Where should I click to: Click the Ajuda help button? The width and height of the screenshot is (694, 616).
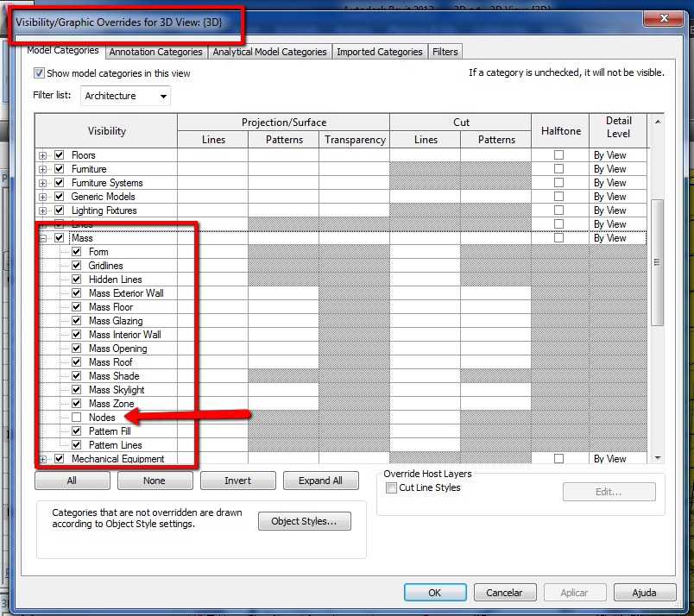pos(645,593)
